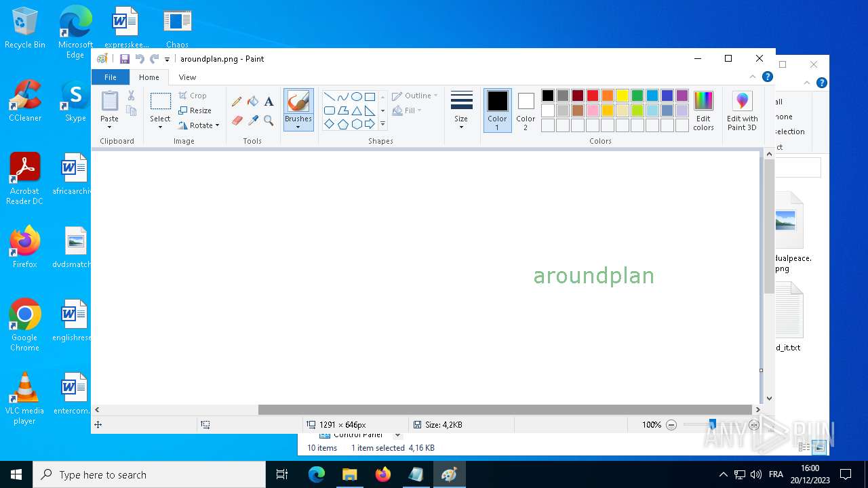Select the Fill with color bucket tool

253,102
